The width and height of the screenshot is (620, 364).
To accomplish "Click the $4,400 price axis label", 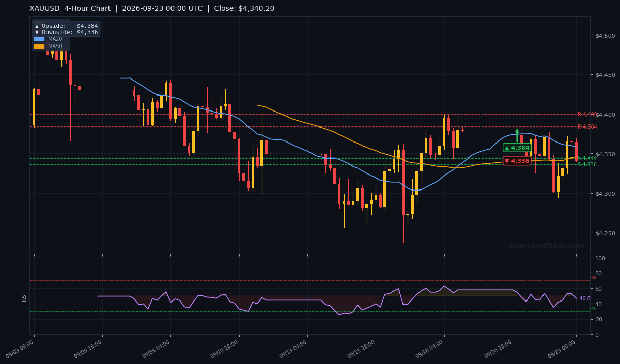I will 606,115.
